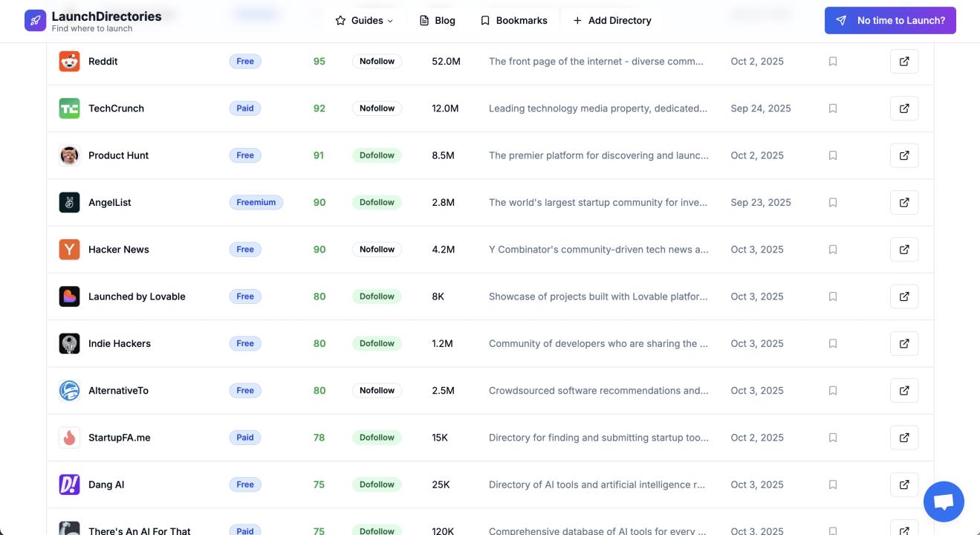Go to the Blog page
Screen dimensions: 980x535
coord(437,21)
